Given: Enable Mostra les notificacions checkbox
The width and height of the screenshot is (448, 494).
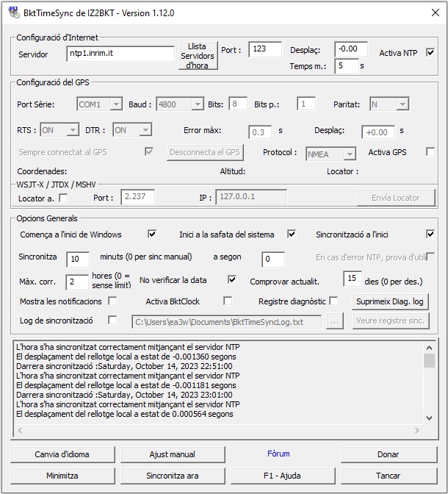Looking at the screenshot, I should (112, 301).
